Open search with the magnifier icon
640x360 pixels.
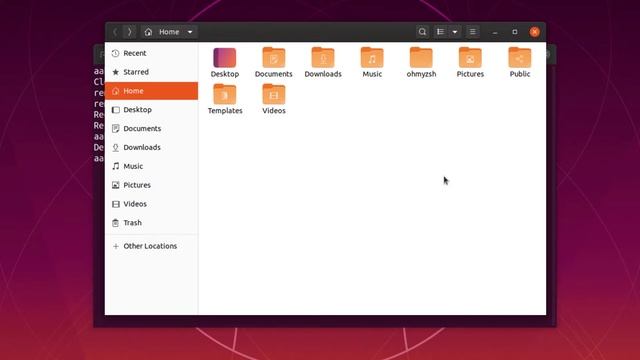(422, 32)
